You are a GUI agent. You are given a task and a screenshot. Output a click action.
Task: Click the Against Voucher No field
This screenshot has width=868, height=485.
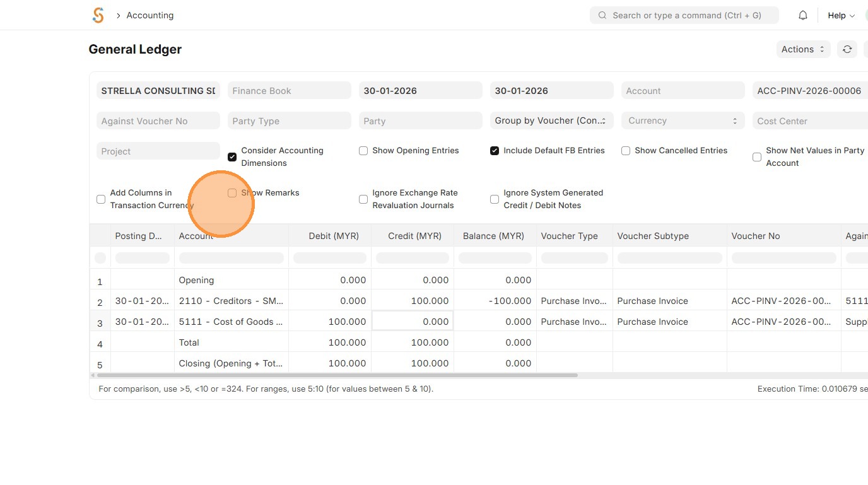pyautogui.click(x=158, y=121)
